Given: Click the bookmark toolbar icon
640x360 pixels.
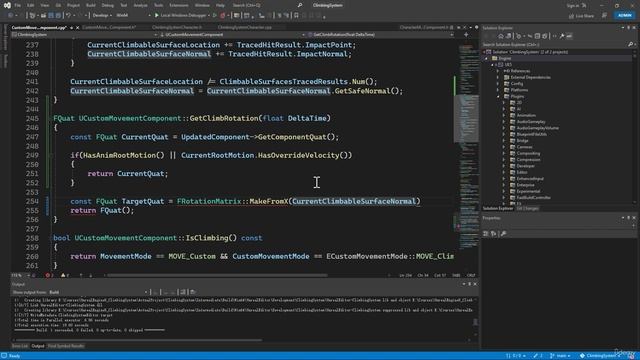Looking at the screenshot, I should tap(296, 16).
